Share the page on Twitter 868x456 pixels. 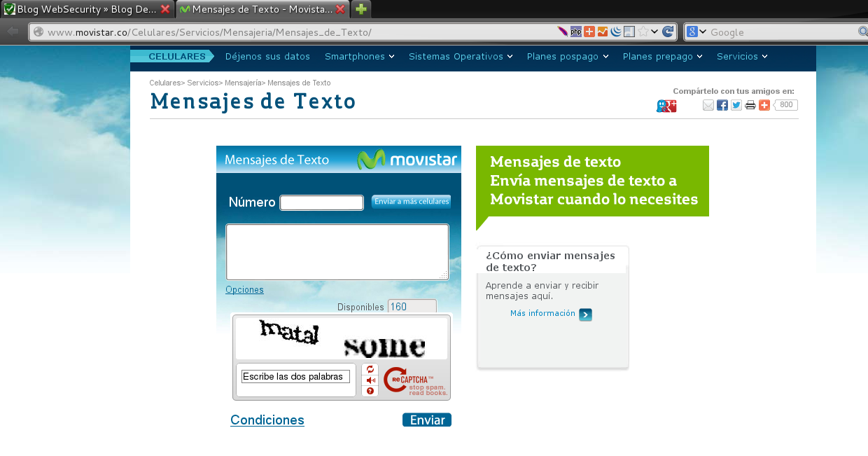736,105
